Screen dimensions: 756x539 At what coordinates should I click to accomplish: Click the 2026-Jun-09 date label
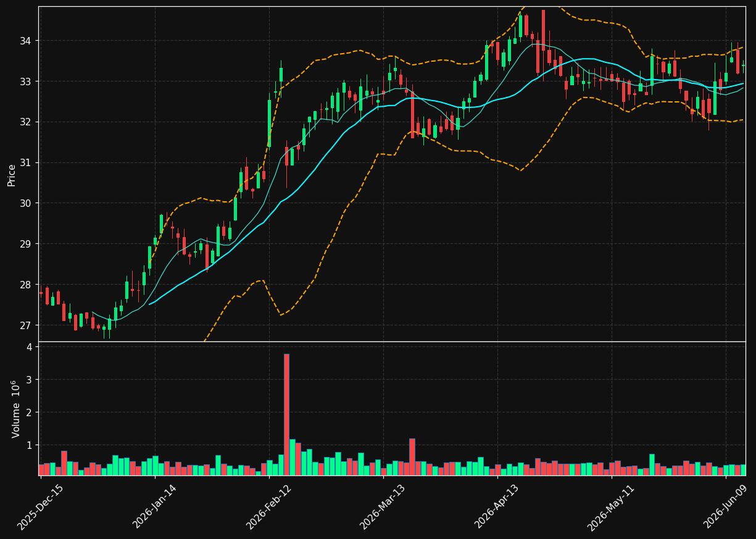(726, 507)
